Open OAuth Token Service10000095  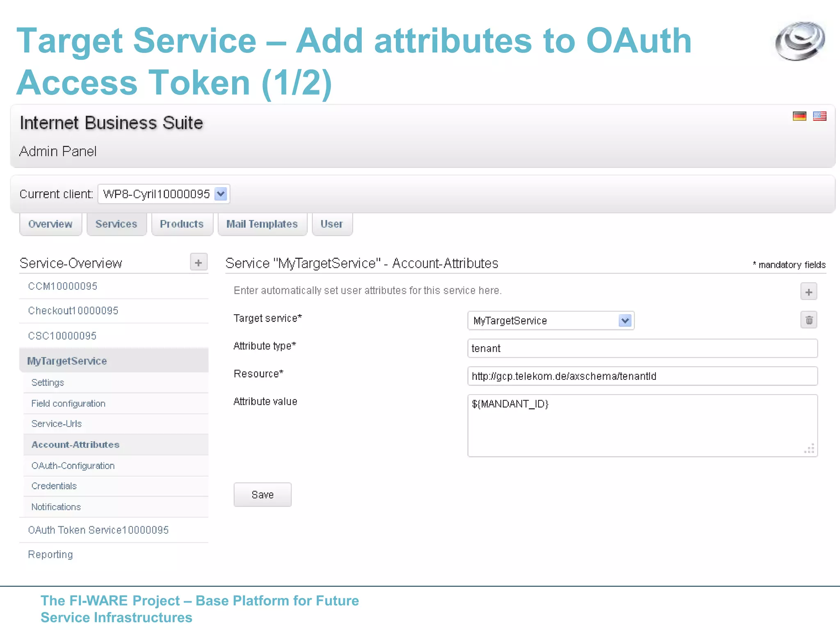[x=114, y=530]
